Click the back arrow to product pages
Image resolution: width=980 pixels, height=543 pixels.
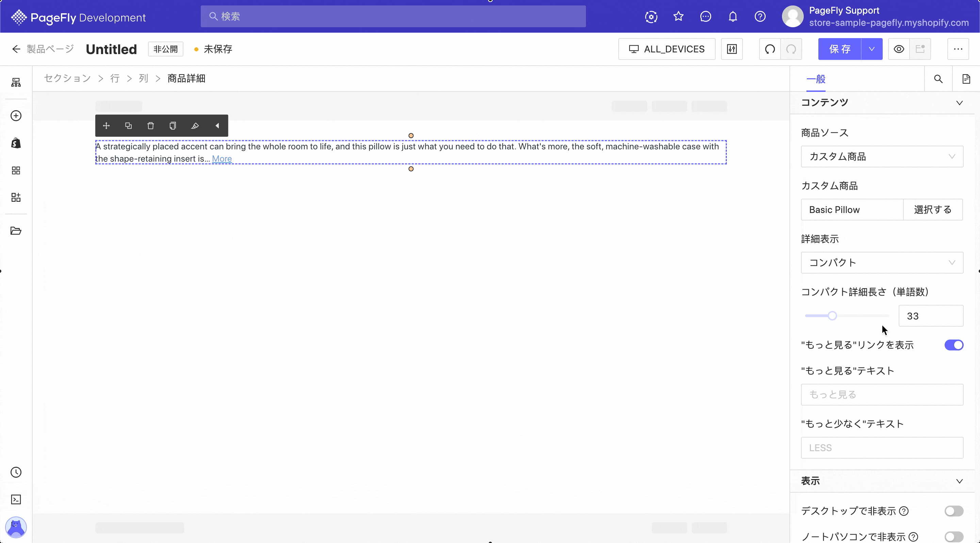tap(16, 49)
